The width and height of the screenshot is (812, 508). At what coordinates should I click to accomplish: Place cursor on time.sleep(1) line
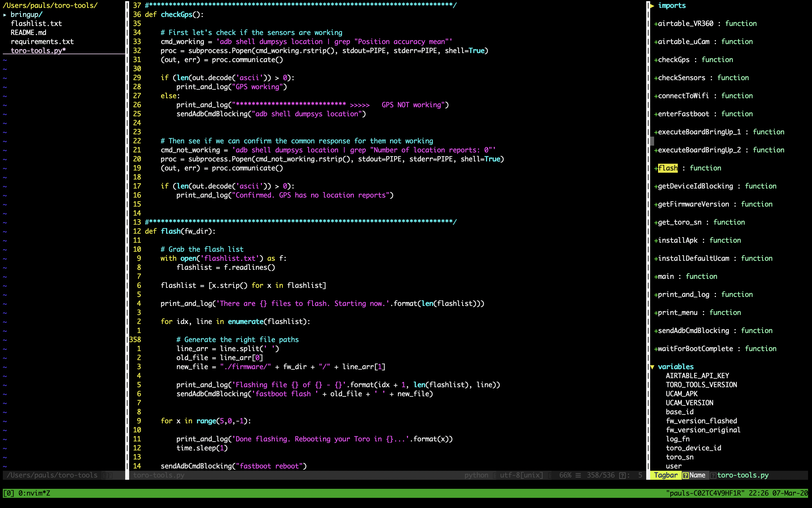pos(202,448)
